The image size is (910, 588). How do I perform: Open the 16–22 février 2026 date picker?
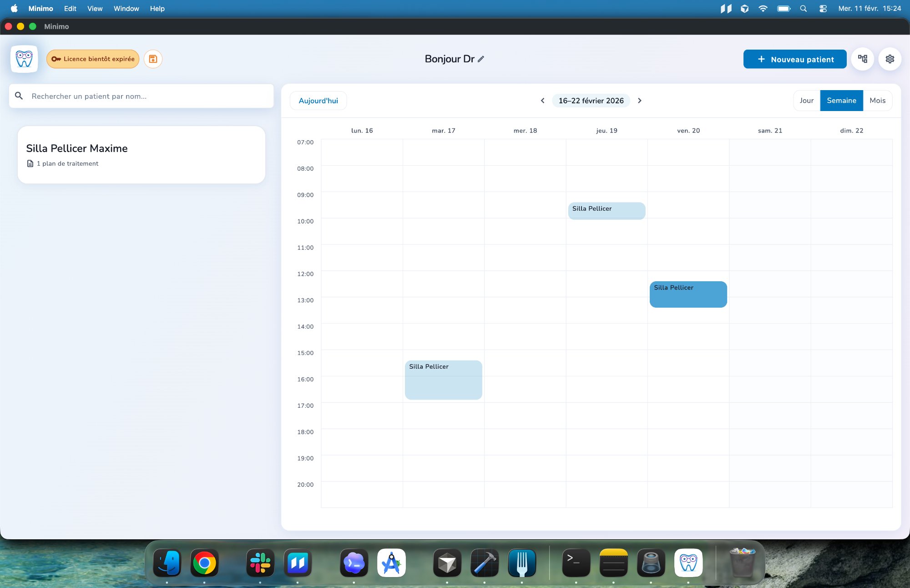pos(591,101)
